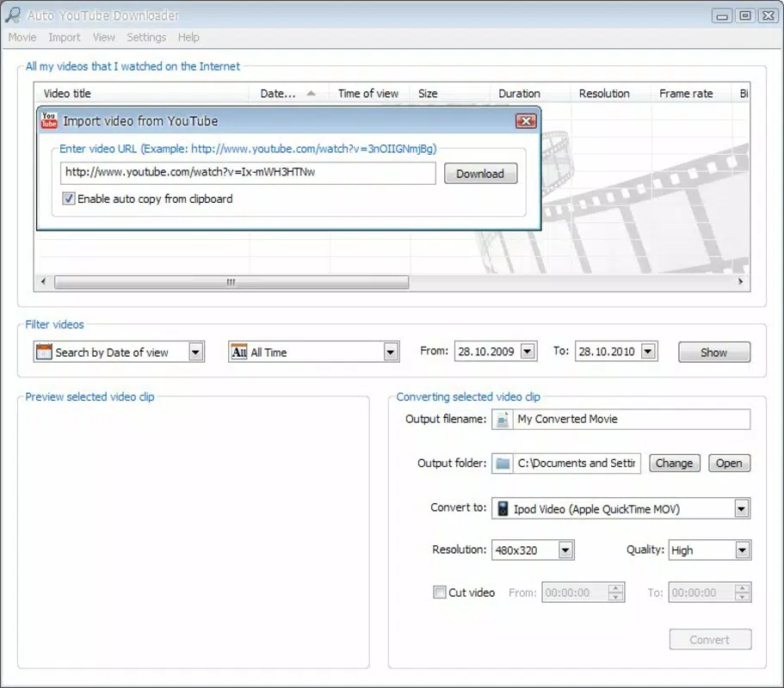
Task: Click the video URL input field
Action: click(x=248, y=173)
